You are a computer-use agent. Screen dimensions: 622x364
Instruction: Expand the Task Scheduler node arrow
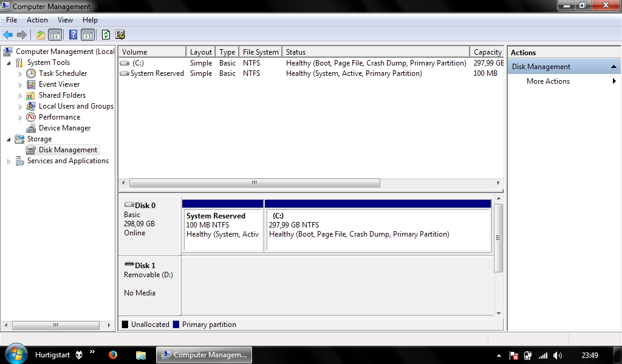pyautogui.click(x=20, y=73)
